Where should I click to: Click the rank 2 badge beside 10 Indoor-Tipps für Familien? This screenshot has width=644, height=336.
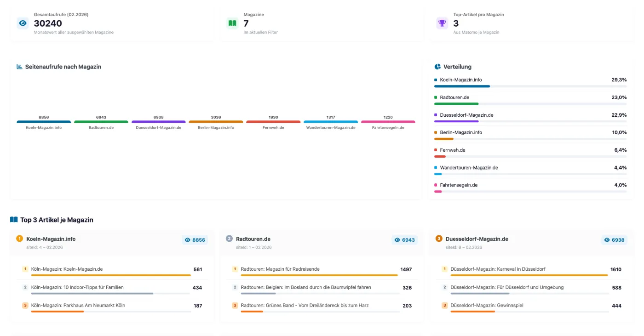point(25,287)
